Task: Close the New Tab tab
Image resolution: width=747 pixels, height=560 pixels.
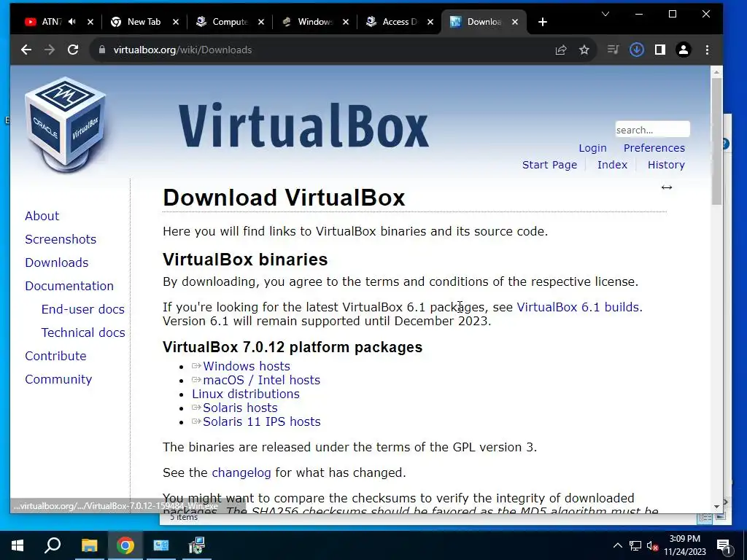Action: (176, 22)
